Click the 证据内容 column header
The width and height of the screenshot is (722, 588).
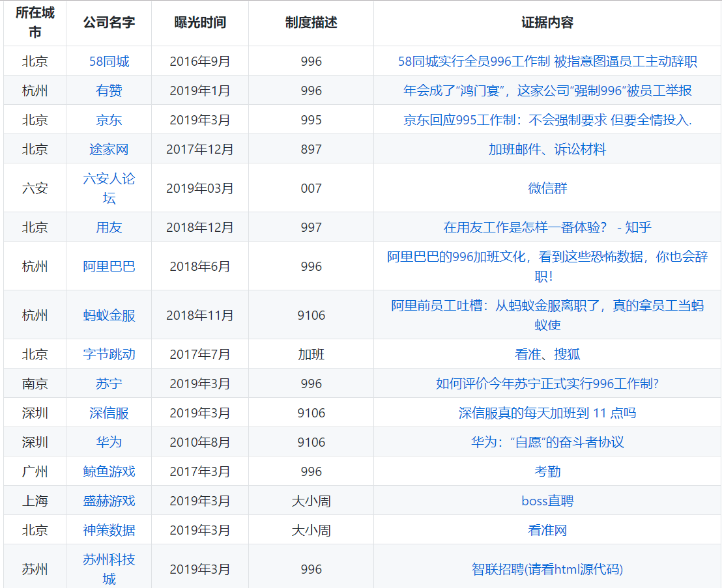pos(547,22)
